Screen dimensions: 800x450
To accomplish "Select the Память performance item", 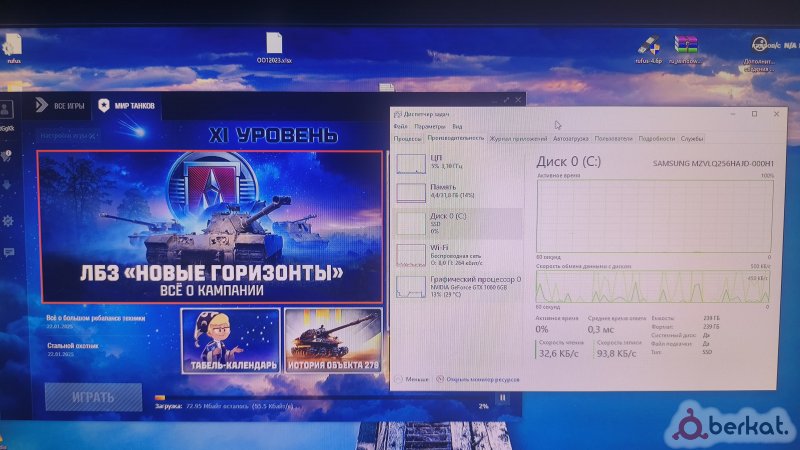I will point(458,191).
